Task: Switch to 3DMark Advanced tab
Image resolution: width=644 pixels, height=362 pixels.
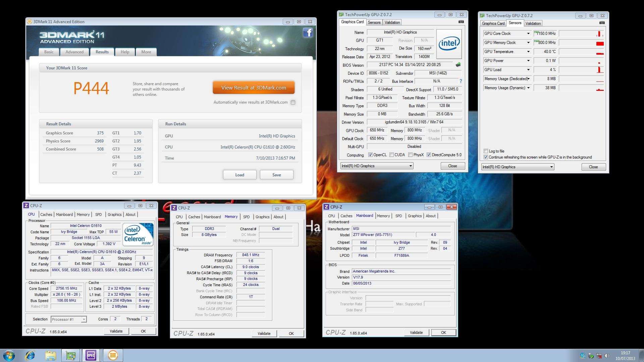Action: (74, 52)
